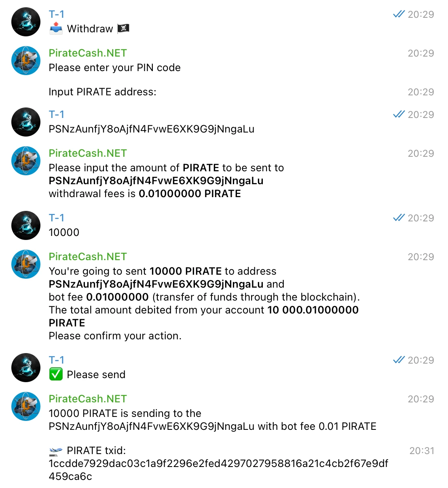The width and height of the screenshot is (448, 488).
Task: Click PirateCash.NET name above sending confirmation
Action: pyautogui.click(x=88, y=399)
